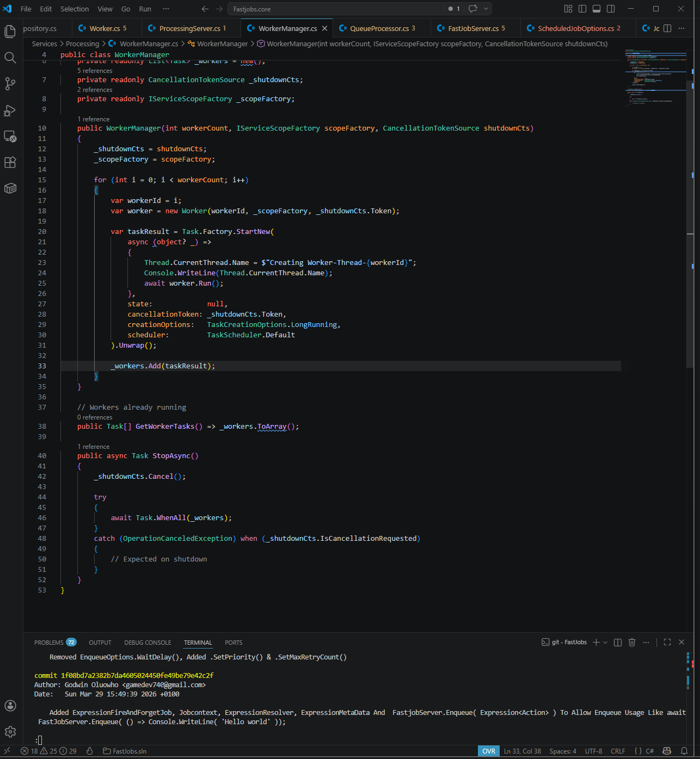Open the Docker containers view
Screen dimensions: 700x759
point(10,188)
